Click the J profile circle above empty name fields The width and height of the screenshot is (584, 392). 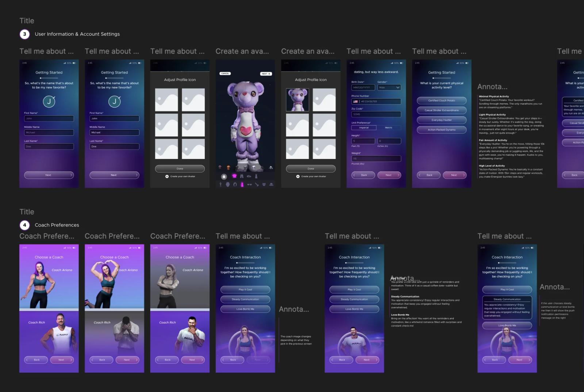(x=49, y=101)
